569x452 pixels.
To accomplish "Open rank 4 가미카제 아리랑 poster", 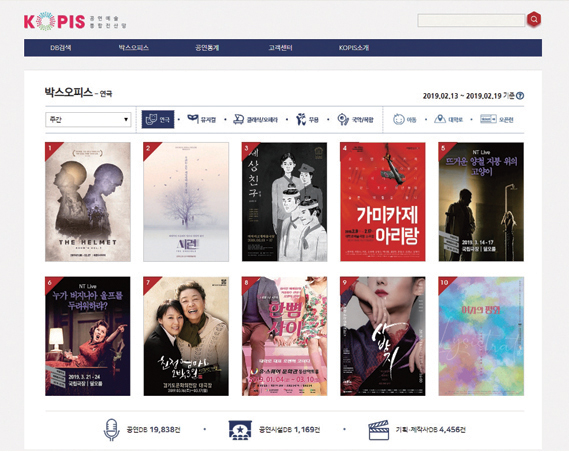I will tap(383, 202).
